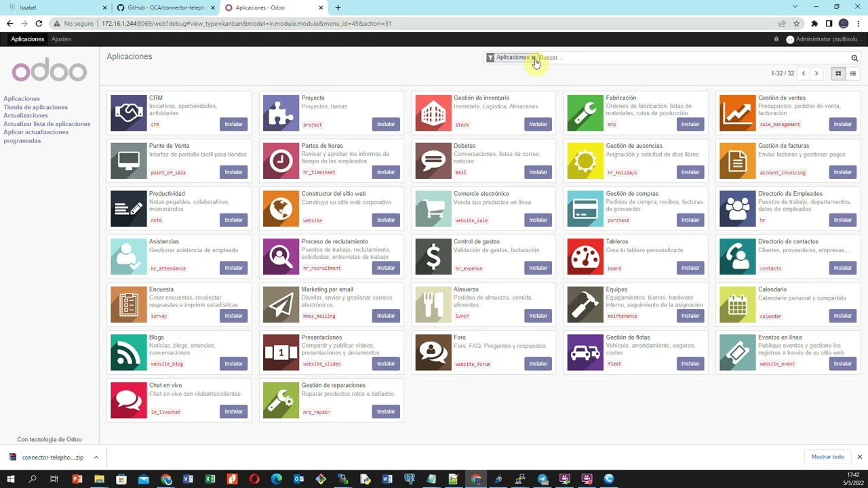Click the Asistencias person check icon
The height and width of the screenshot is (488, 868).
pyautogui.click(x=129, y=256)
